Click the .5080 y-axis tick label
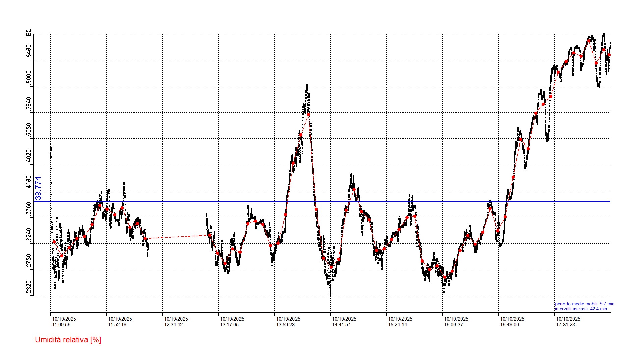The width and height of the screenshot is (644, 346). tap(29, 130)
